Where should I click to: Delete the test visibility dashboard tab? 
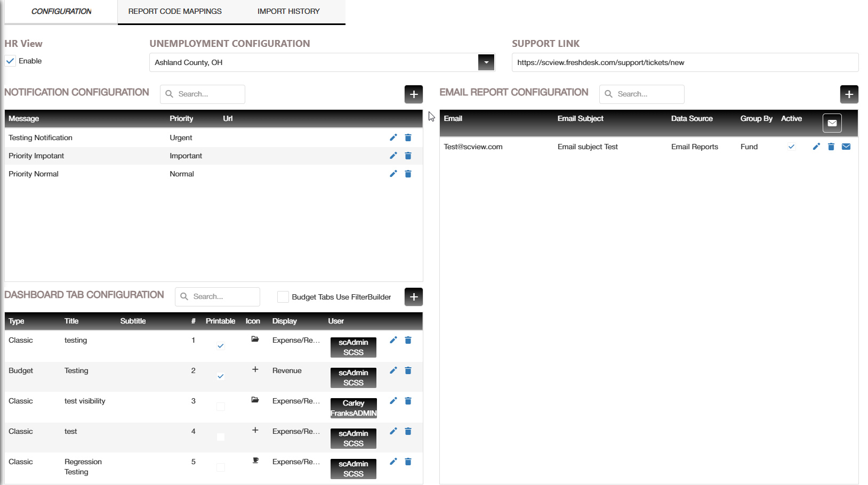click(408, 401)
